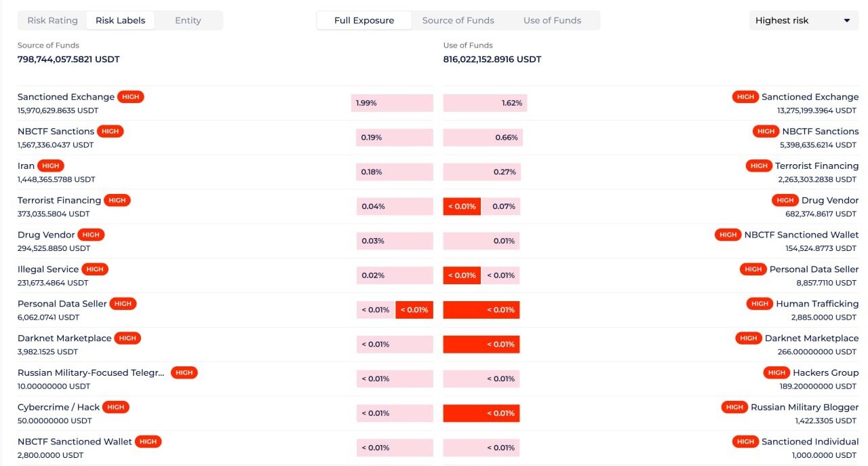Click the dropdown arrow beside Highest risk

tap(847, 20)
